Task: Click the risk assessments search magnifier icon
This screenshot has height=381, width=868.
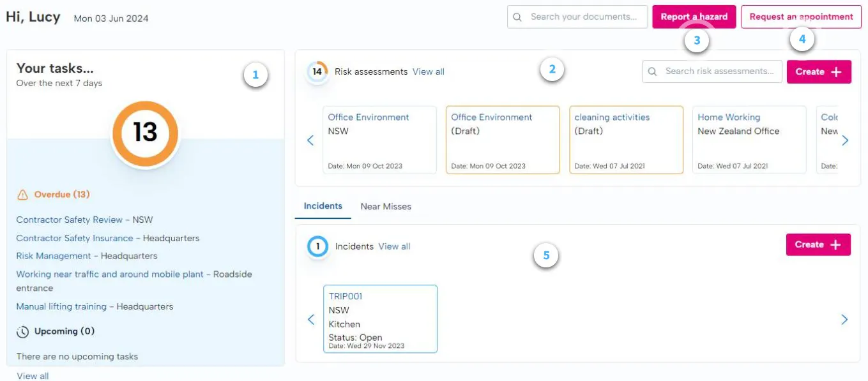Action: tap(653, 71)
